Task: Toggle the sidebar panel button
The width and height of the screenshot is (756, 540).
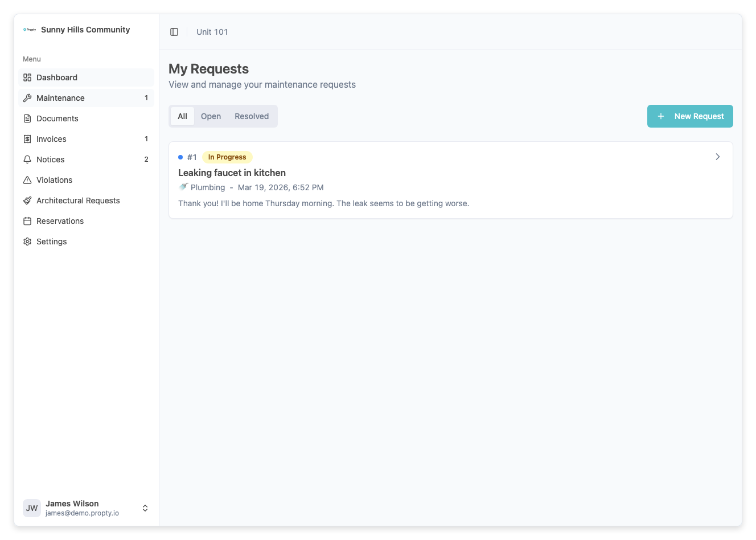Action: 174,32
